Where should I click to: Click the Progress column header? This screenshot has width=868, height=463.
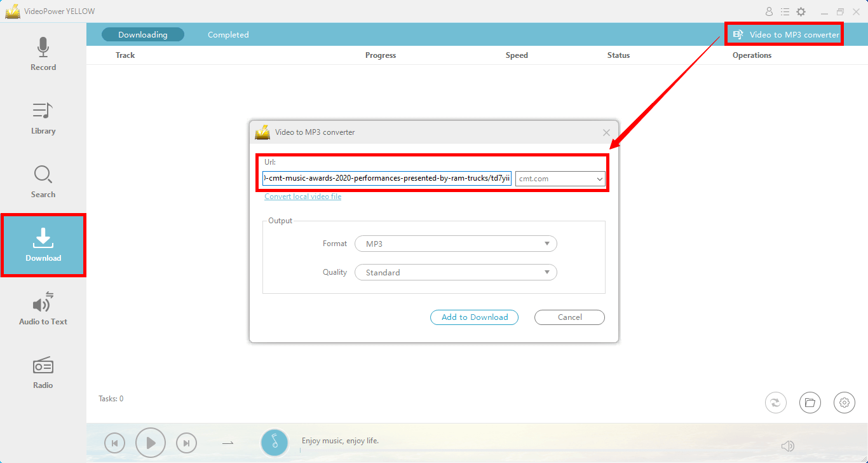[x=381, y=55]
